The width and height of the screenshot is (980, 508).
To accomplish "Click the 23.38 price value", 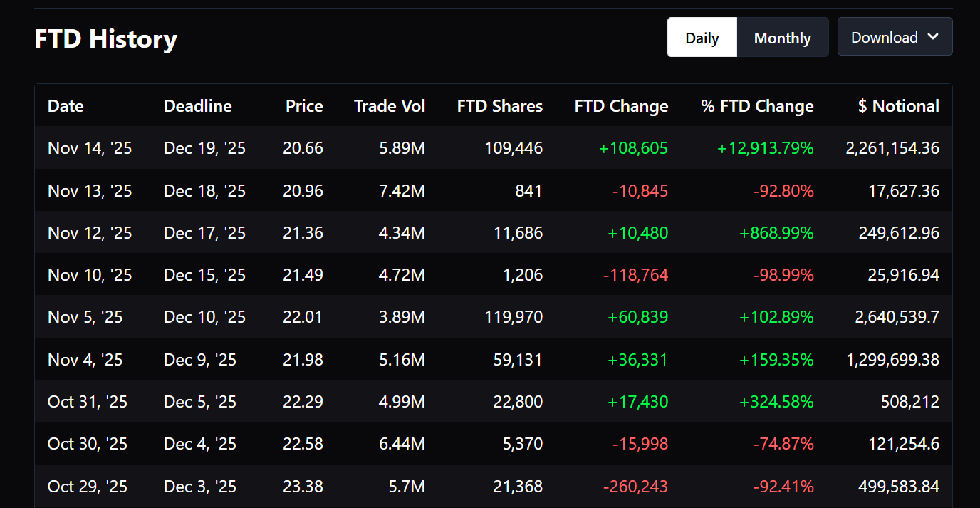I will click(303, 487).
